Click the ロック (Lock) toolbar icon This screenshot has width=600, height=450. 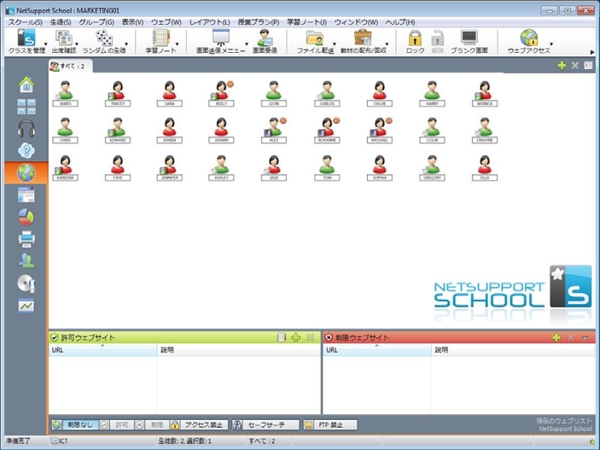pyautogui.click(x=415, y=40)
